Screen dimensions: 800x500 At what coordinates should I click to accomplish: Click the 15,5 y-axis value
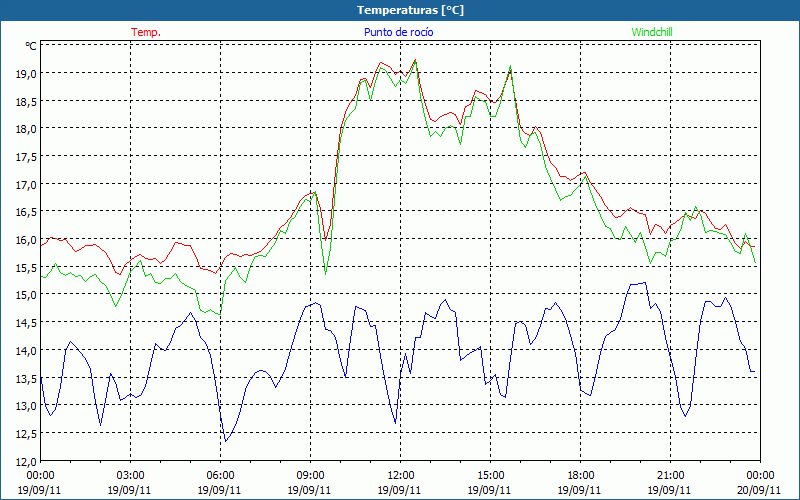27,268
